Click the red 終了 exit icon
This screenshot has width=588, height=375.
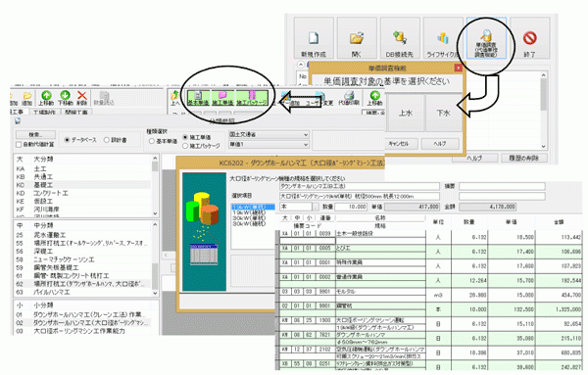click(x=529, y=38)
